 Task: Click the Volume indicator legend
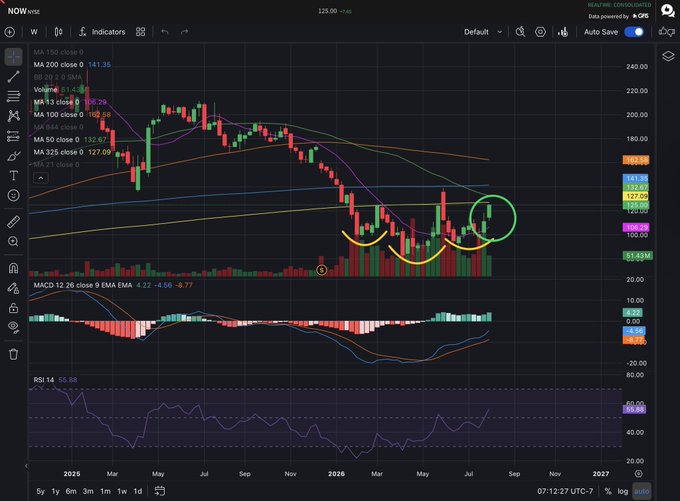(46, 90)
